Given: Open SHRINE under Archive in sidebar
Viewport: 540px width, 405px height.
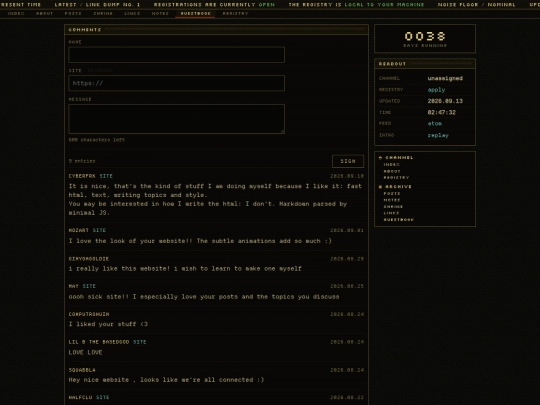Looking at the screenshot, I should pos(393,207).
